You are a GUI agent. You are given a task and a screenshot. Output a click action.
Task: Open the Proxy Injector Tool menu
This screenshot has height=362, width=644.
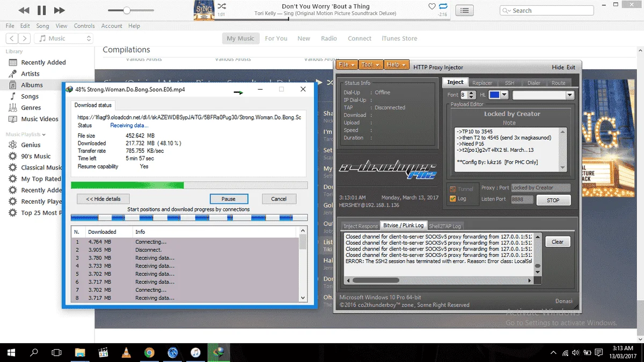[x=370, y=65]
